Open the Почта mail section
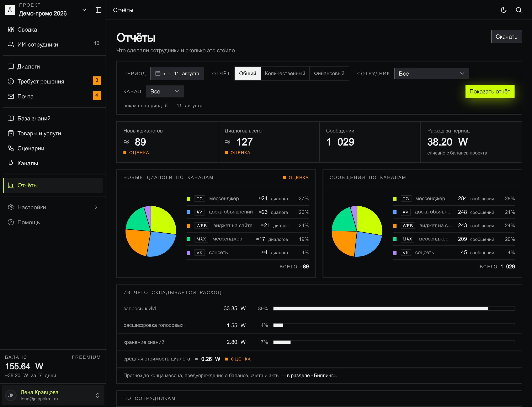The width and height of the screenshot is (532, 407). (x=53, y=96)
